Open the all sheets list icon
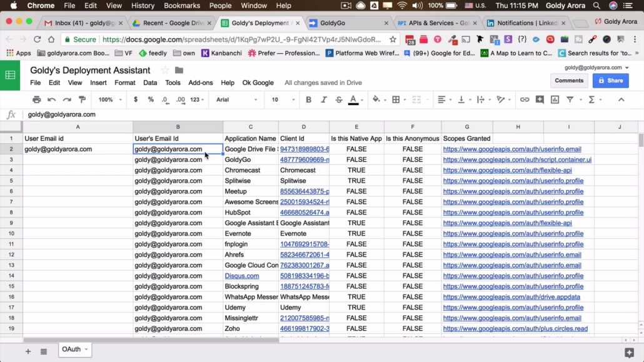Screen dimensions: 644x362 pyautogui.click(x=44, y=351)
